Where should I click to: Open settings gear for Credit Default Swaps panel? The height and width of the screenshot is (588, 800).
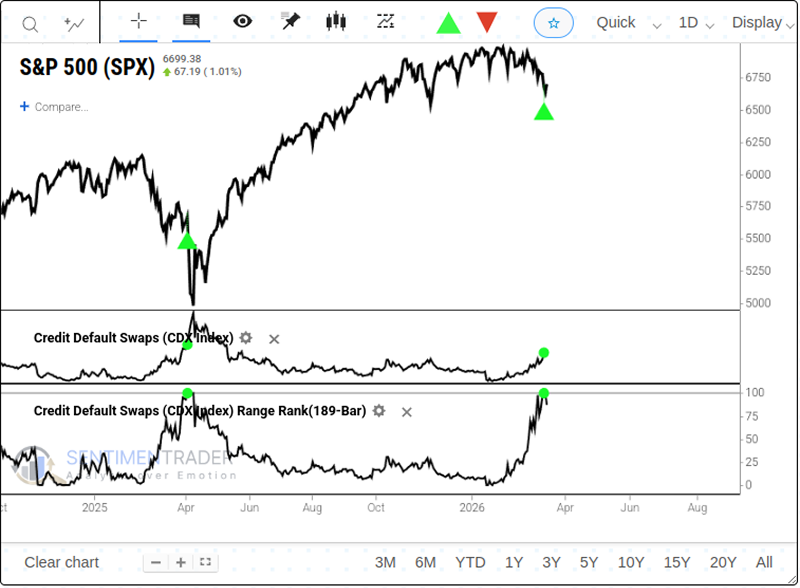coord(245,339)
